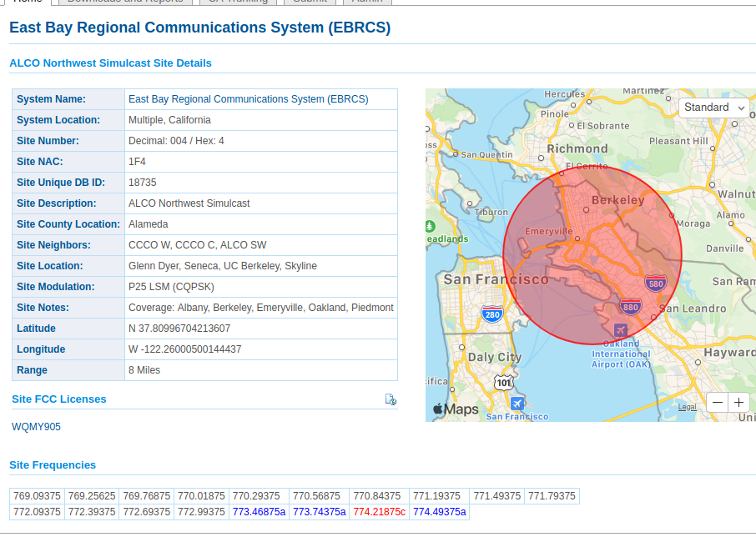Click the P25 LSM (CQPSK) modulation value
Screen dimensions: 756x537
(171, 287)
